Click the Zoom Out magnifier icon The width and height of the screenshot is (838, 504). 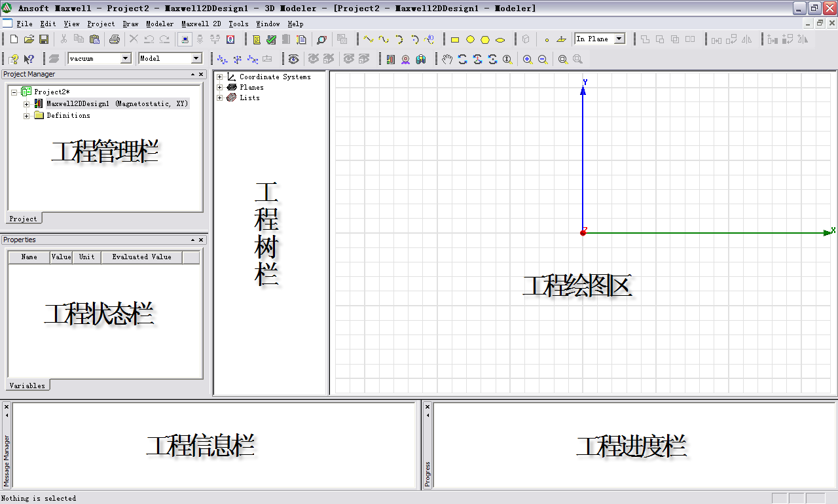pos(543,60)
